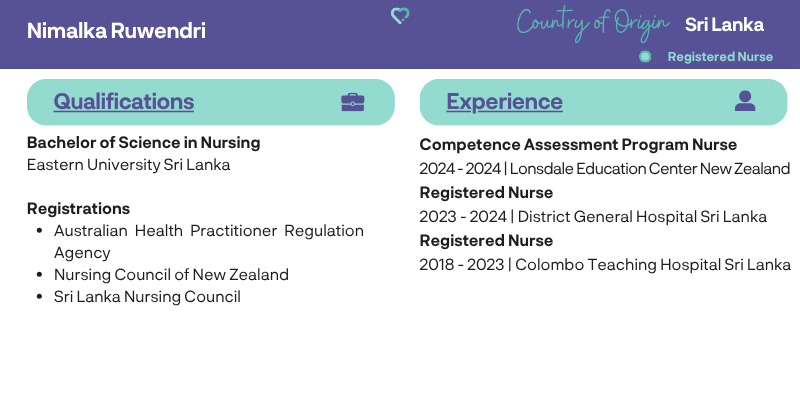Click the Registered Nurse header badge
This screenshot has width=800, height=400.
(x=720, y=57)
